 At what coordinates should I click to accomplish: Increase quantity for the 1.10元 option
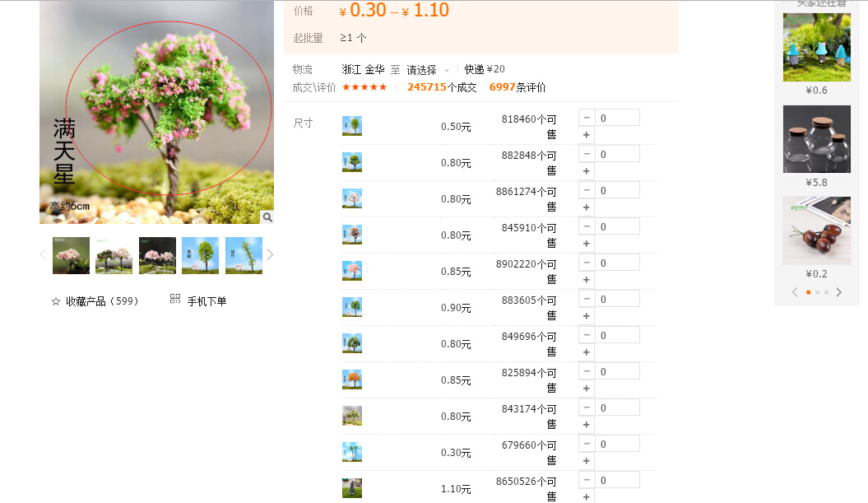587,497
